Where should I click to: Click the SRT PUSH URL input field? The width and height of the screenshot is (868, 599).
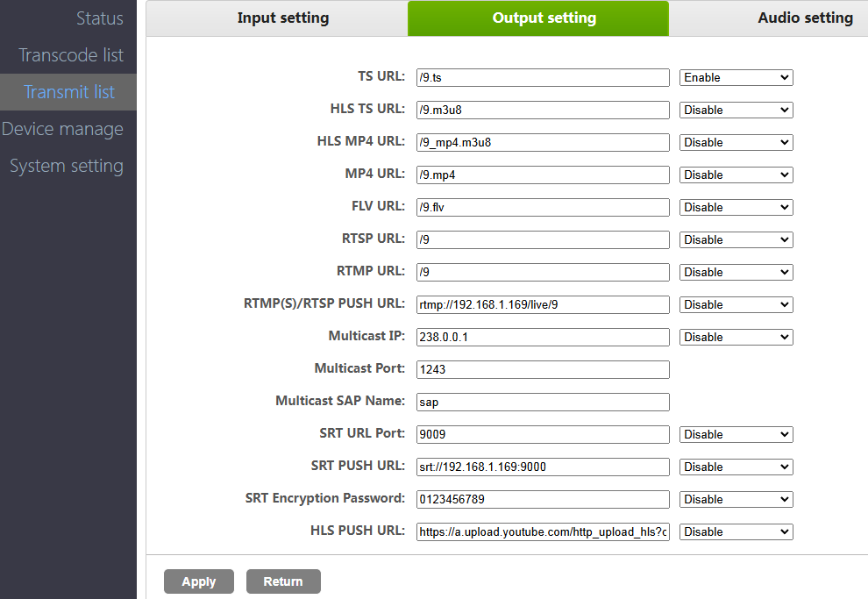pyautogui.click(x=543, y=467)
